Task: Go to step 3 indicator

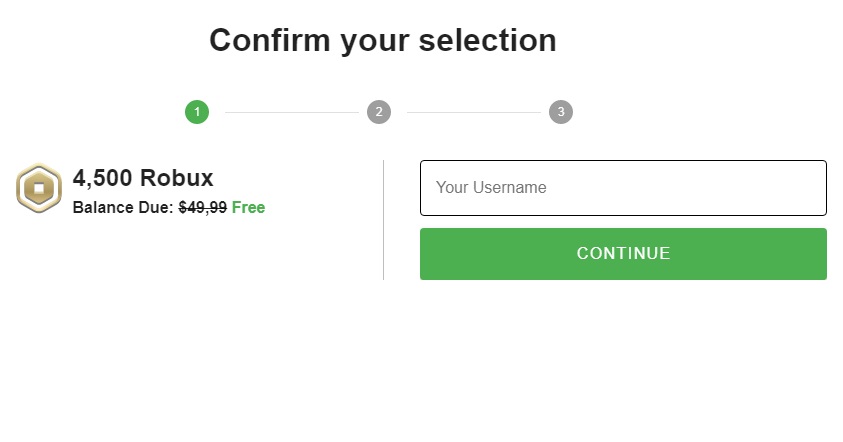Action: pos(561,112)
